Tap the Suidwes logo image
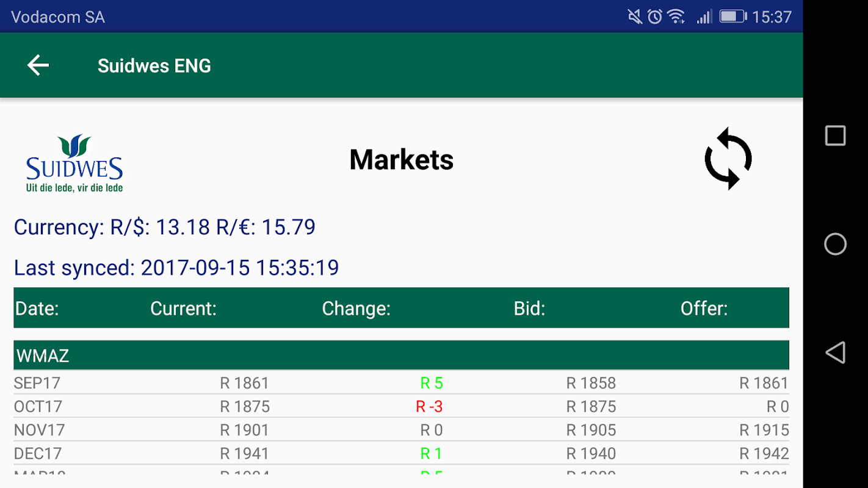This screenshot has height=488, width=868. click(x=74, y=163)
